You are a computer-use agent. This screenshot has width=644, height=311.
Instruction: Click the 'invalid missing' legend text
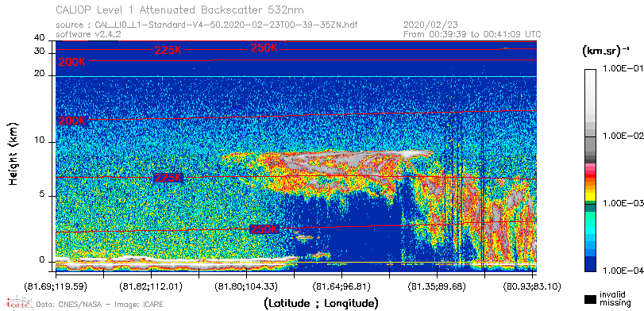coord(615,299)
